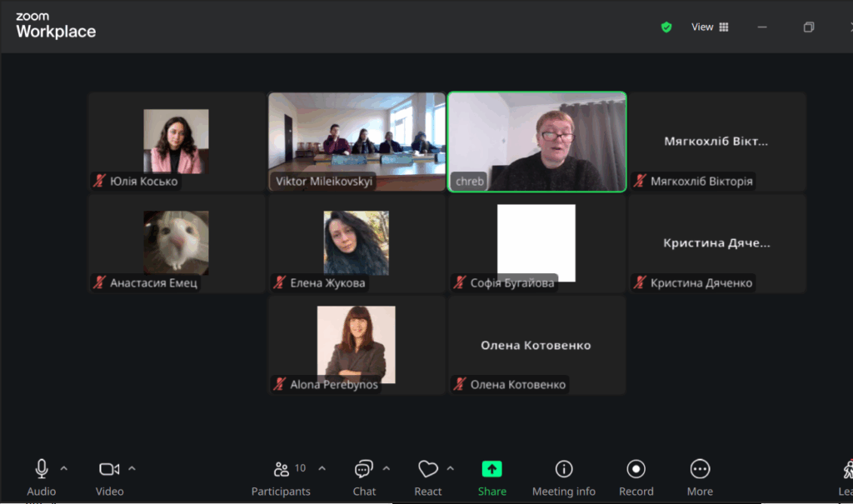Viewport: 853px width, 504px height.
Task: Click Юлія Косько's muted microphone indicator
Action: click(x=100, y=182)
